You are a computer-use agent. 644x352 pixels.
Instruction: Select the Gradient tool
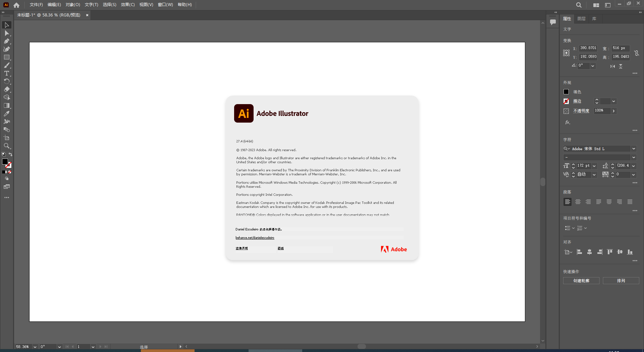[x=6, y=105]
